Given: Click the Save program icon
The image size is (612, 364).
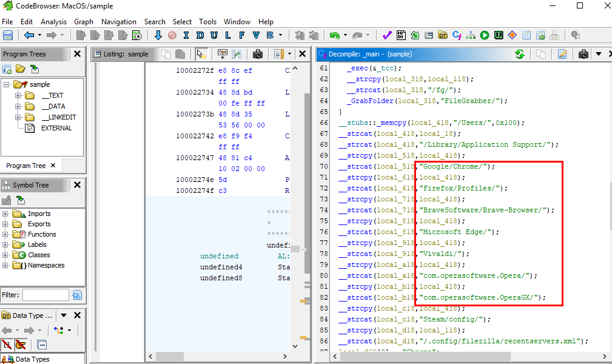Looking at the screenshot, I should (x=8, y=36).
